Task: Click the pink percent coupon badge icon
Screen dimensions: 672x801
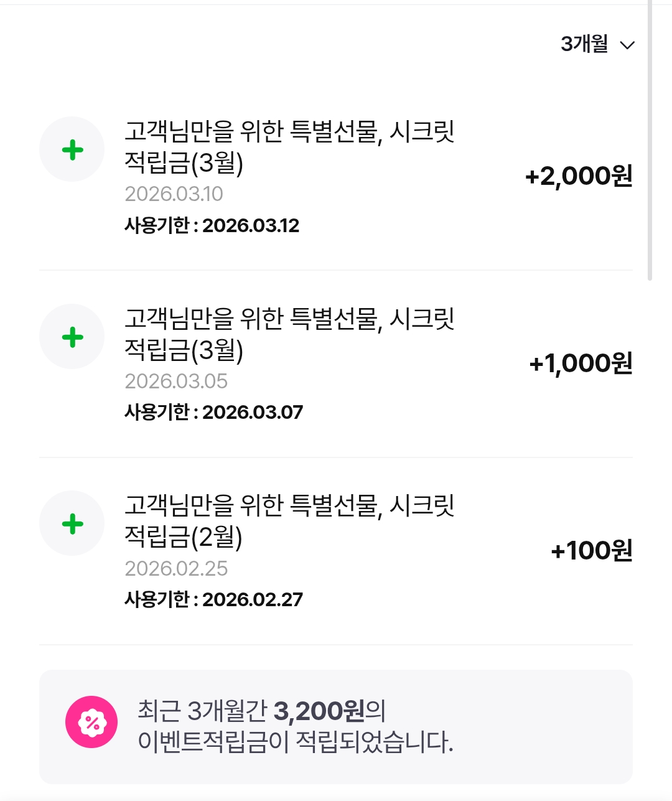Action: 91,722
